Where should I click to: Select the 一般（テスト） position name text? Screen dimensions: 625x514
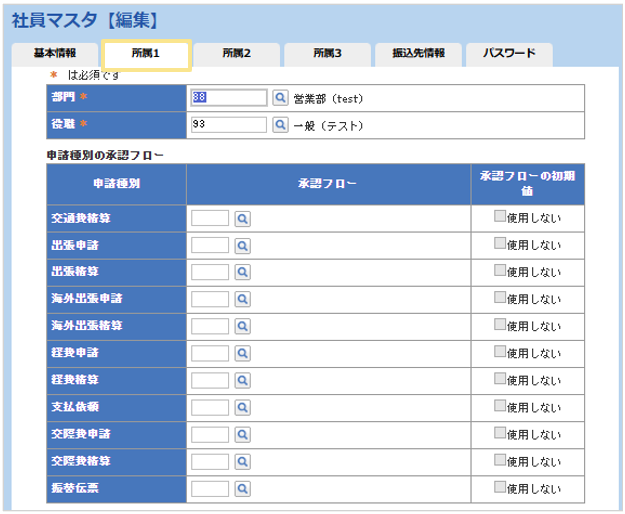click(x=328, y=126)
